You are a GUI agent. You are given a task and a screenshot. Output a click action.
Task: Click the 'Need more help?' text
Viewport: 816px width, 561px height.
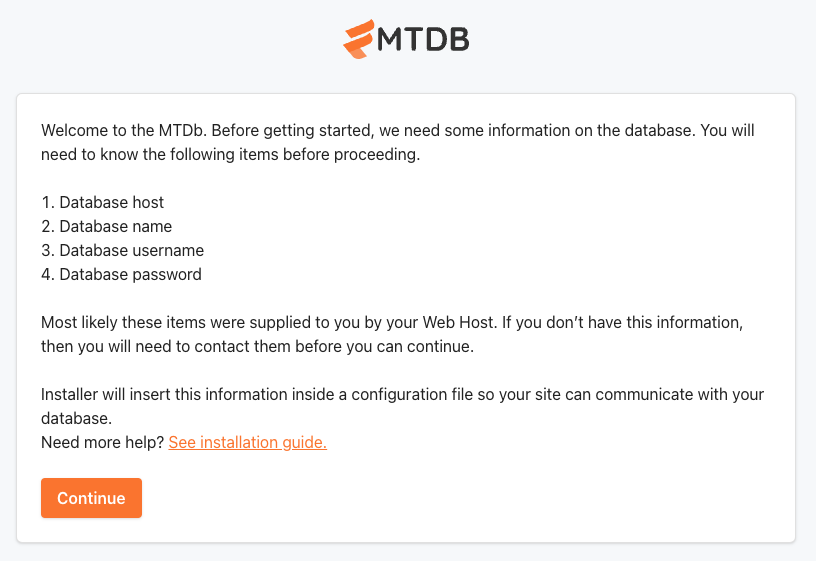pyautogui.click(x=103, y=442)
